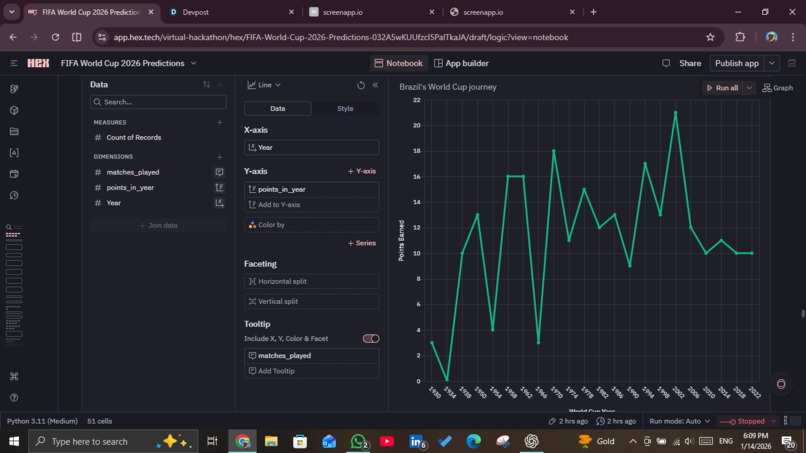The image size is (806, 453).
Task: Click the X-axis Year field
Action: 312,148
